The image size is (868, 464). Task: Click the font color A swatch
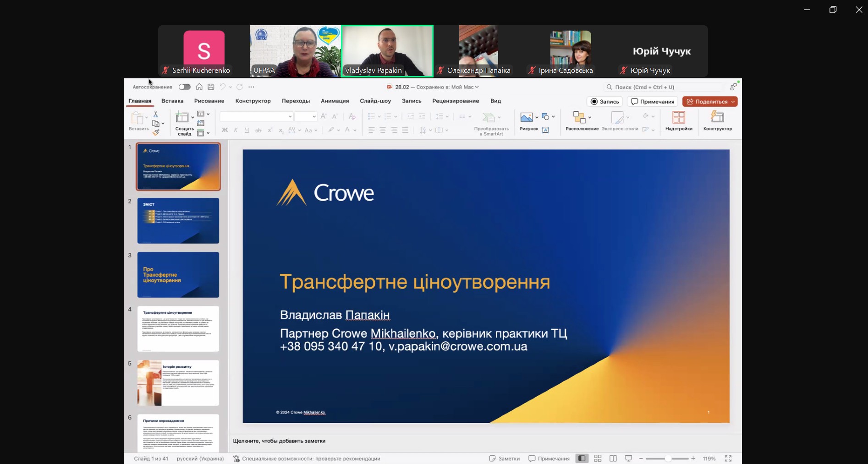point(348,130)
